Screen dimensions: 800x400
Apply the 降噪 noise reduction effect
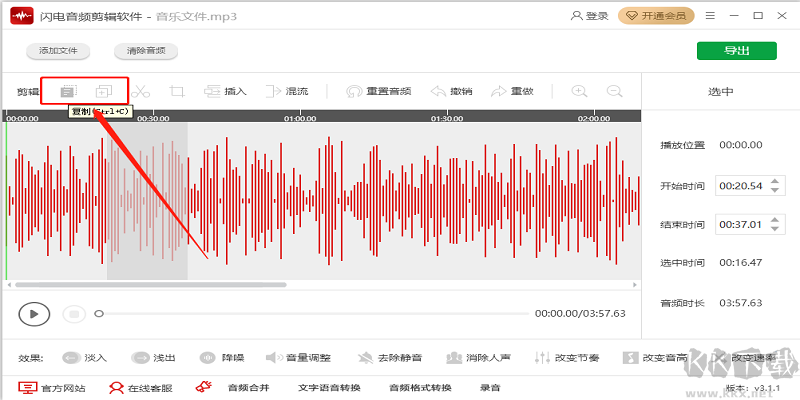222,358
